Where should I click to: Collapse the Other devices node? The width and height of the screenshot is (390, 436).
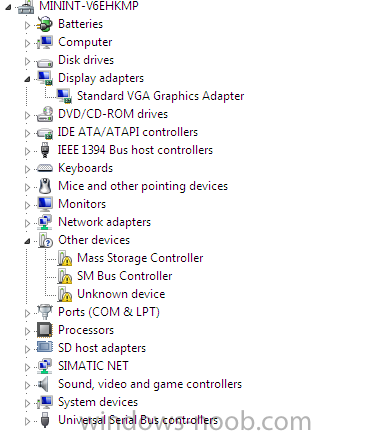coord(27,241)
